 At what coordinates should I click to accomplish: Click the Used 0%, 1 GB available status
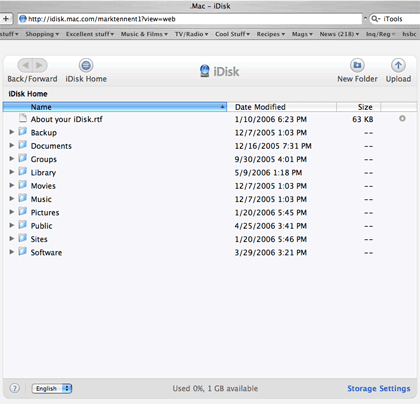pyautogui.click(x=215, y=389)
